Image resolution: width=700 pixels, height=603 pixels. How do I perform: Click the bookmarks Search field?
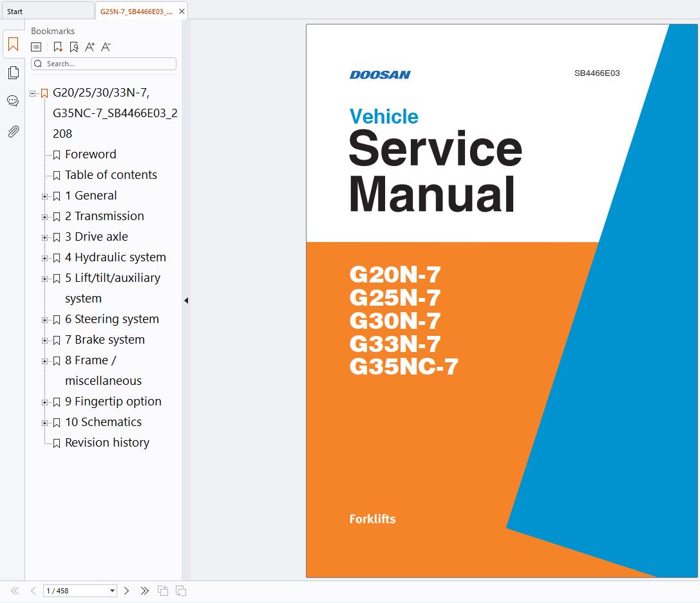[x=104, y=64]
